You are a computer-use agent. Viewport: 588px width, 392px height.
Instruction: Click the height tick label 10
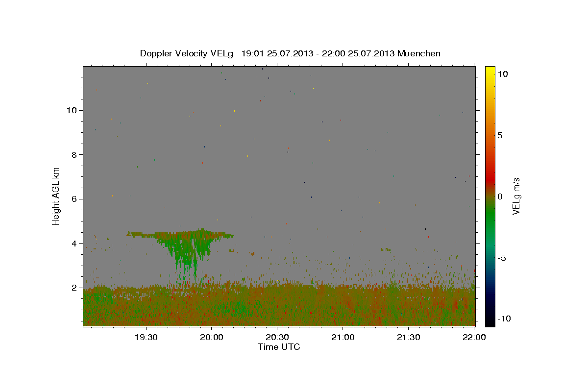(73, 110)
